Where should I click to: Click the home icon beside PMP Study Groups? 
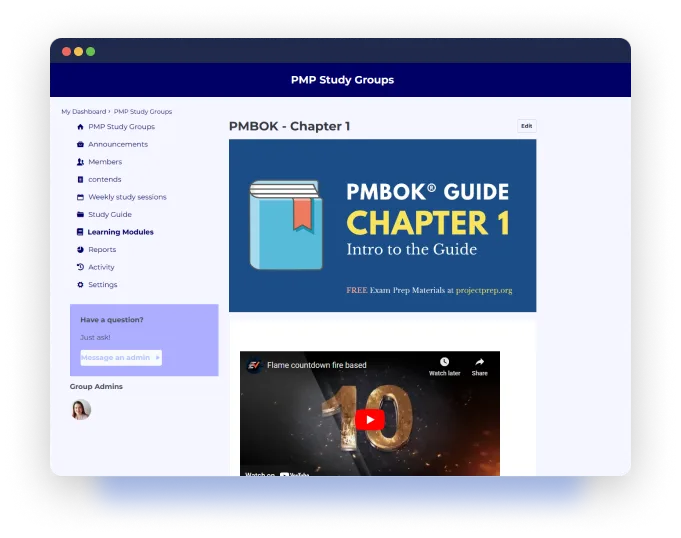coord(80,127)
